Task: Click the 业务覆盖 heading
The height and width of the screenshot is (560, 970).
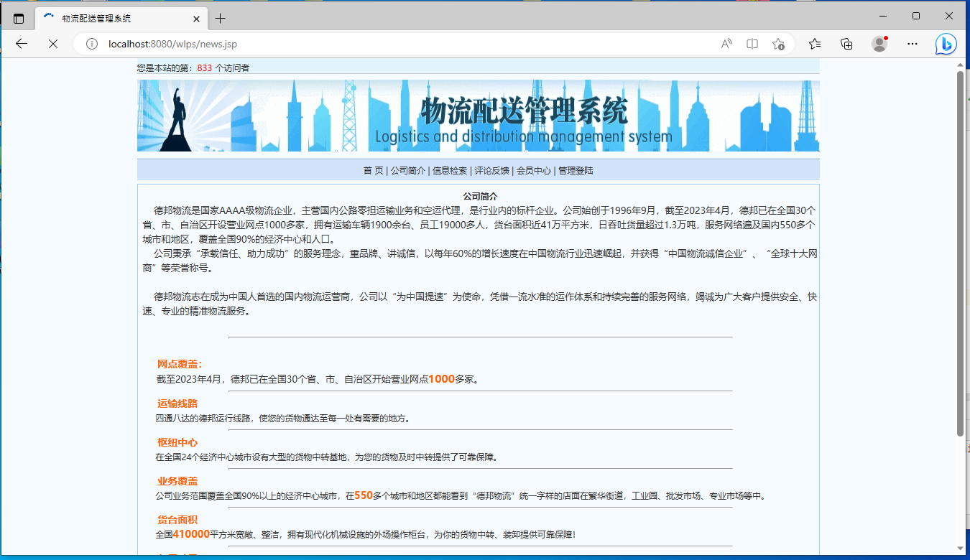Action: pos(177,481)
